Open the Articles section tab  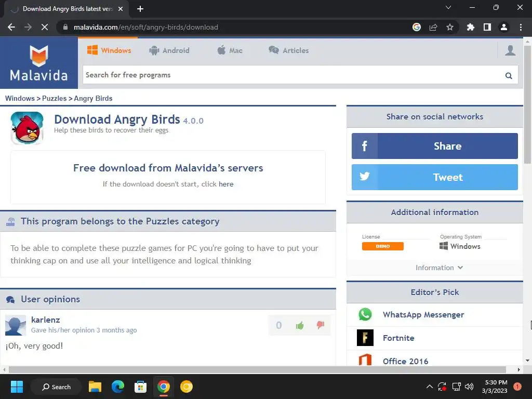tap(289, 50)
